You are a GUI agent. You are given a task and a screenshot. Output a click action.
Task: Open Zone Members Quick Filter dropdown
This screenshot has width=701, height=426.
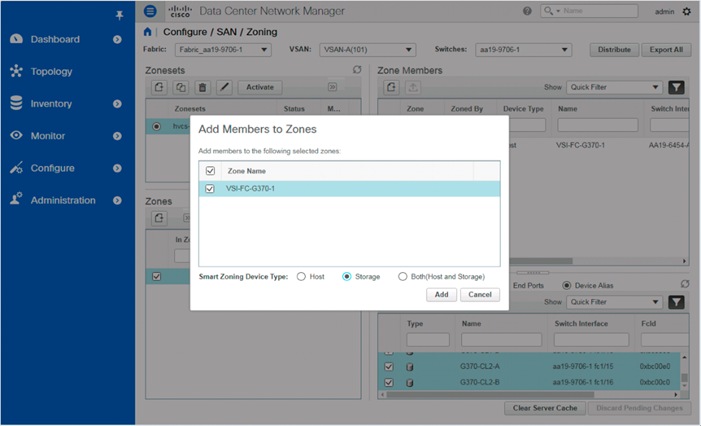[x=614, y=87]
